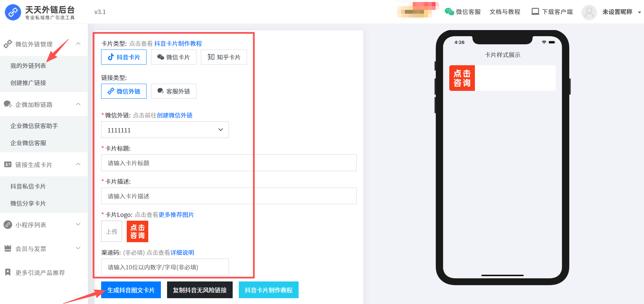Click the user avatar icon
The width and height of the screenshot is (644, 304).
[589, 12]
